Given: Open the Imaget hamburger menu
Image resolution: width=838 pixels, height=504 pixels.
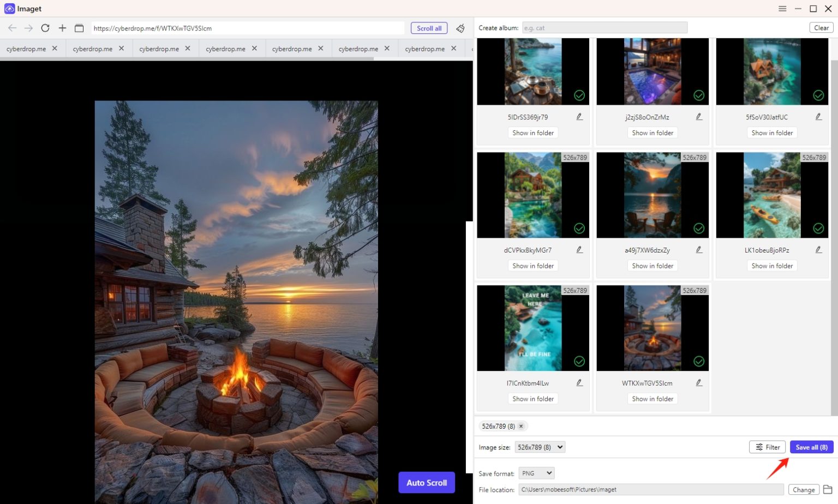Looking at the screenshot, I should [x=782, y=9].
